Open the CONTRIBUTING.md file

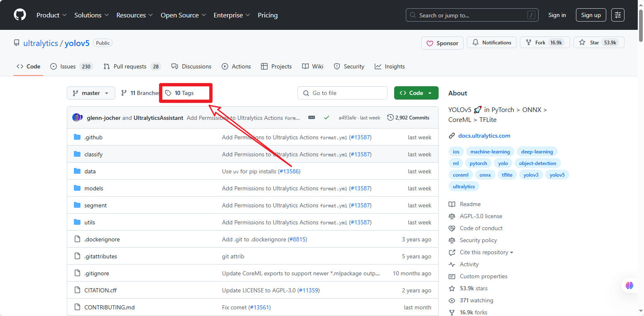click(110, 307)
